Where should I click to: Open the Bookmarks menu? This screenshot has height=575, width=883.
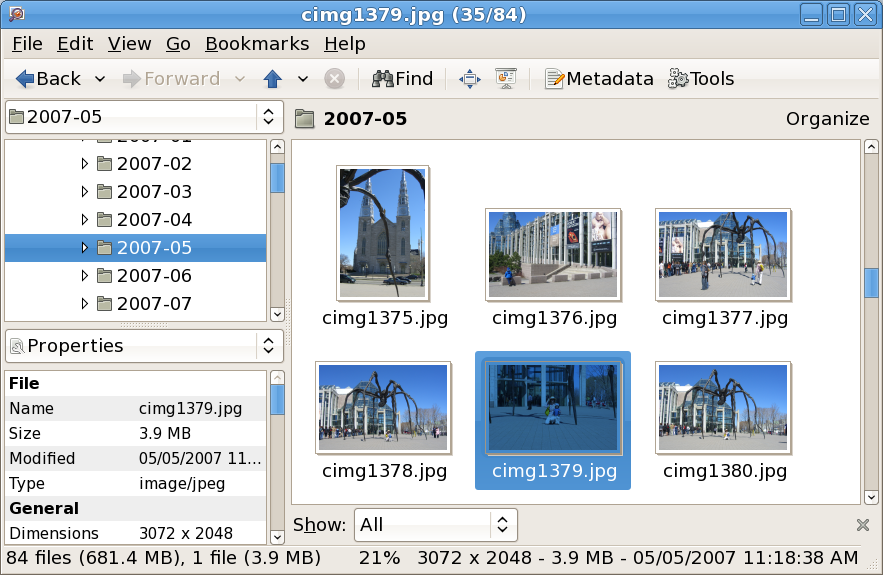click(x=257, y=44)
